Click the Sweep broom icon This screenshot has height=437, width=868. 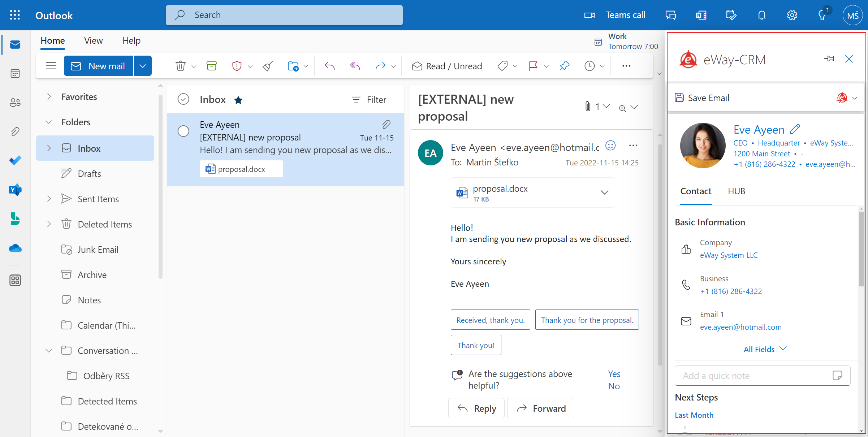click(x=268, y=66)
